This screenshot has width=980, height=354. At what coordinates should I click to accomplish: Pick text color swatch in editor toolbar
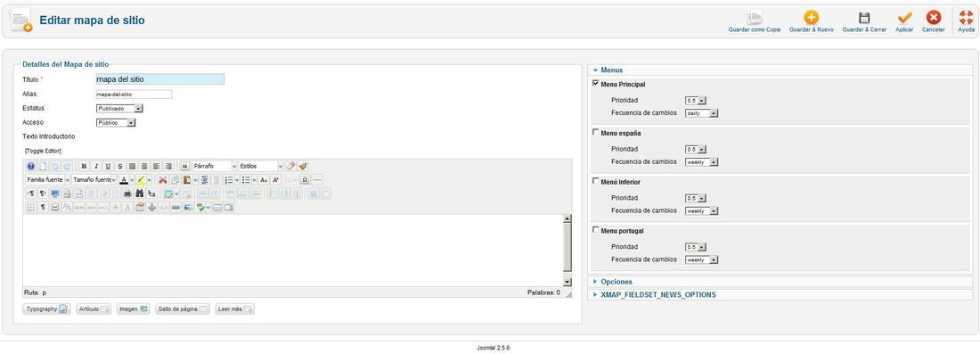click(x=124, y=179)
